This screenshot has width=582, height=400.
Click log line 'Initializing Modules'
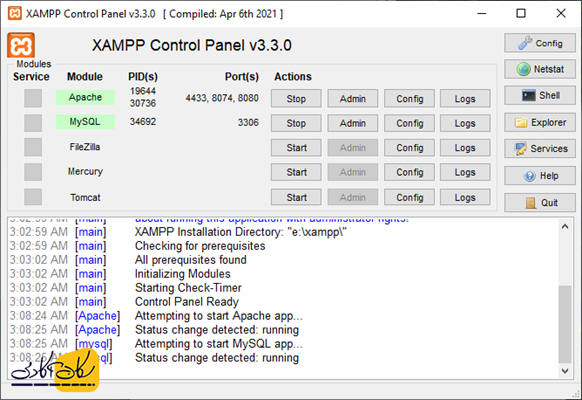coord(183,274)
